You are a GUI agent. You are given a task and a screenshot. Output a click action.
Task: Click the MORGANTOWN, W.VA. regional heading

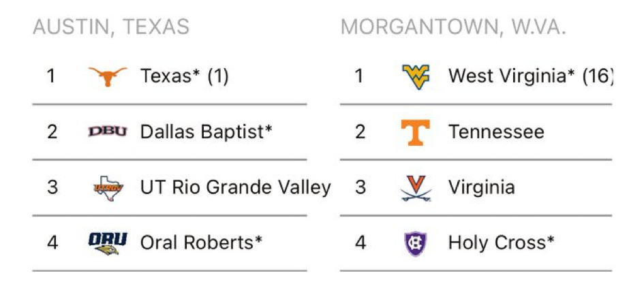click(x=453, y=27)
